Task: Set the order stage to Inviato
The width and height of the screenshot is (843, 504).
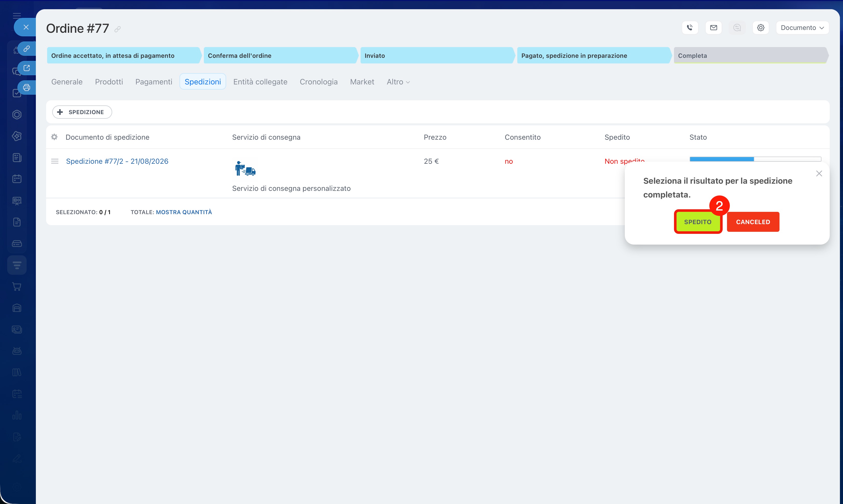Action: point(437,55)
